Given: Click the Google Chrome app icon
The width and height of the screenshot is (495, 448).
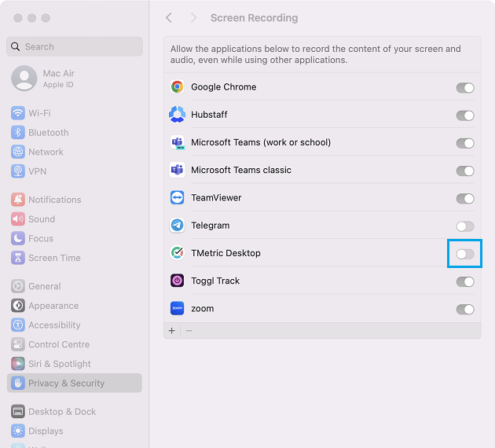Looking at the screenshot, I should (177, 86).
